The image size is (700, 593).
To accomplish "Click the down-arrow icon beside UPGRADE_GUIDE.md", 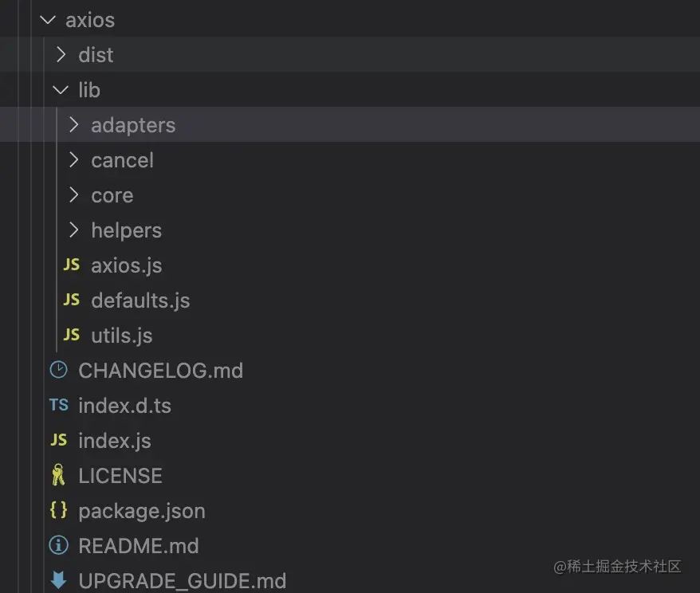I will (x=58, y=580).
